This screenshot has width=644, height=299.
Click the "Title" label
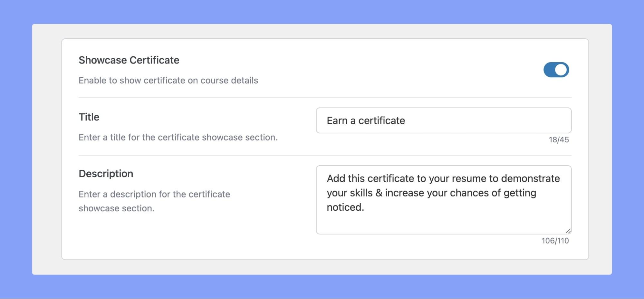click(89, 117)
